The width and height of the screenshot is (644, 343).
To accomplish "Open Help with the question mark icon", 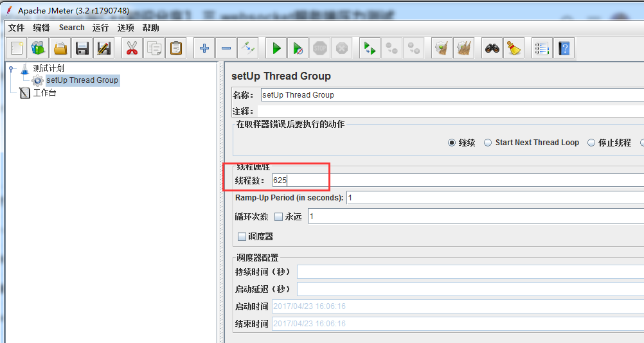I will [x=564, y=48].
